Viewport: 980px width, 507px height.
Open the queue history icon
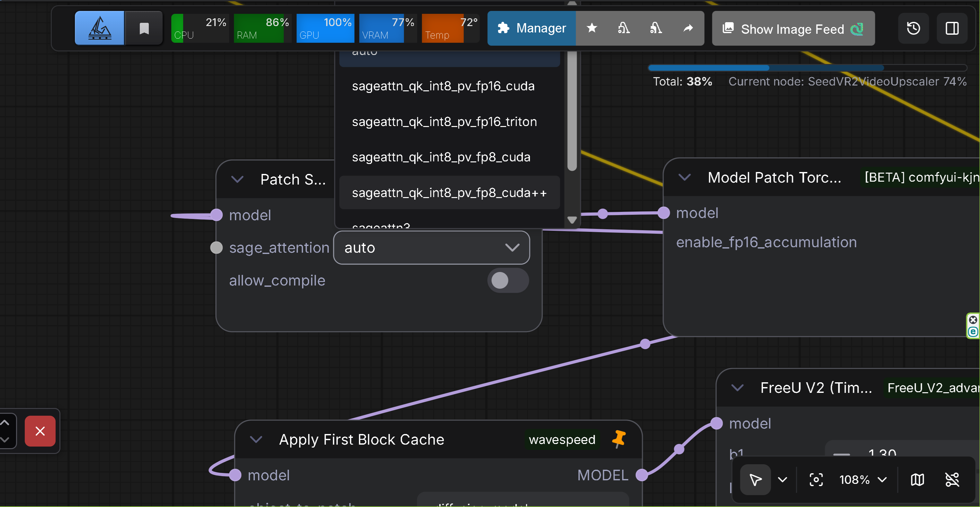913,28
